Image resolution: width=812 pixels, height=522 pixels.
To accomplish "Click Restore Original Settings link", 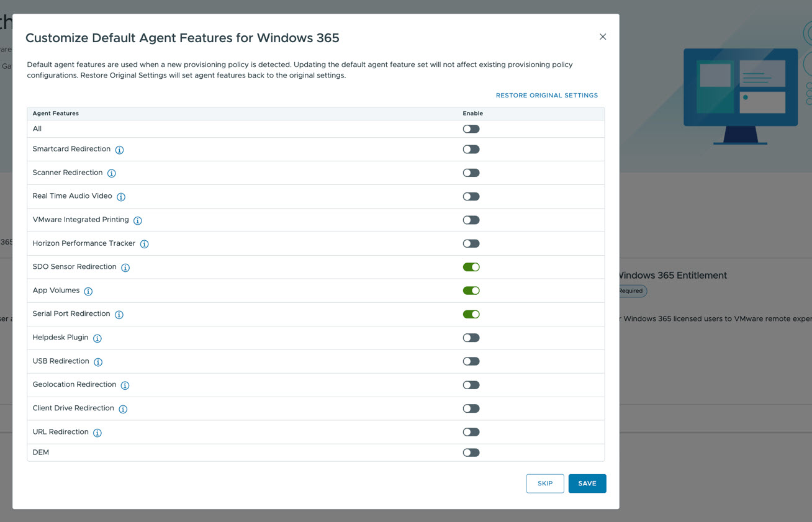I will [x=547, y=96].
